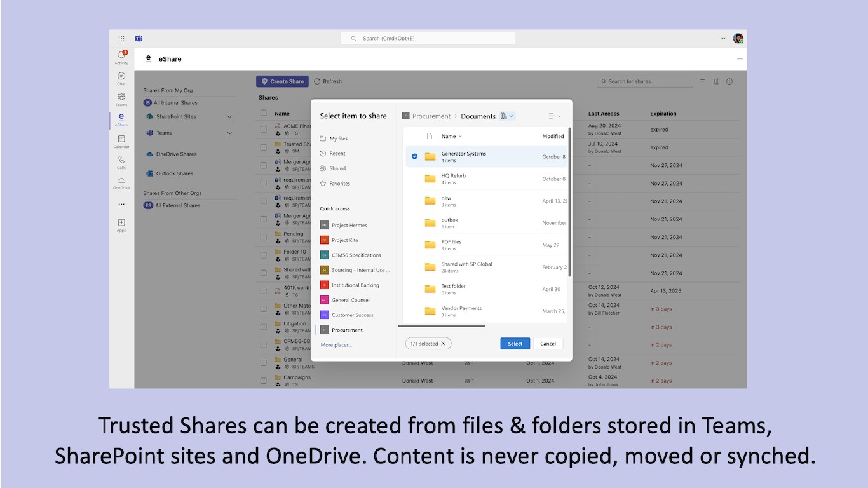Check the General share row checkbox
This screenshot has height=488, width=868.
point(263,363)
